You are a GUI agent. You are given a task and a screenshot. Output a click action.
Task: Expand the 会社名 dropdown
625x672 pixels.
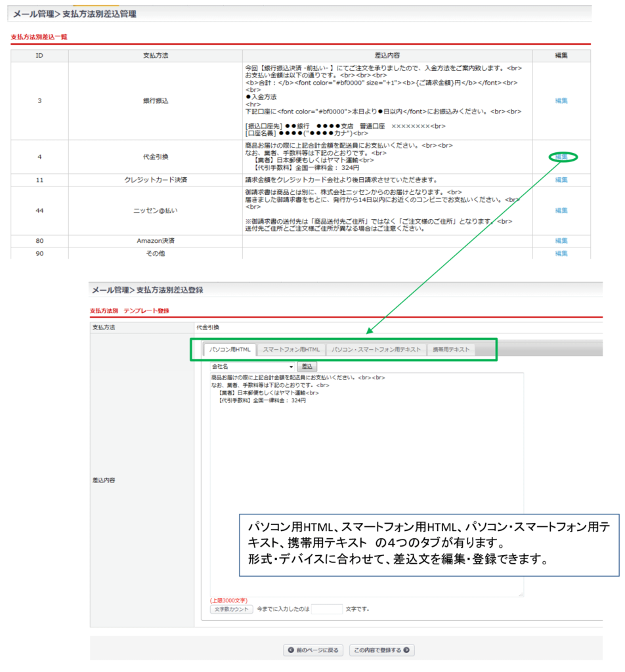pos(252,367)
